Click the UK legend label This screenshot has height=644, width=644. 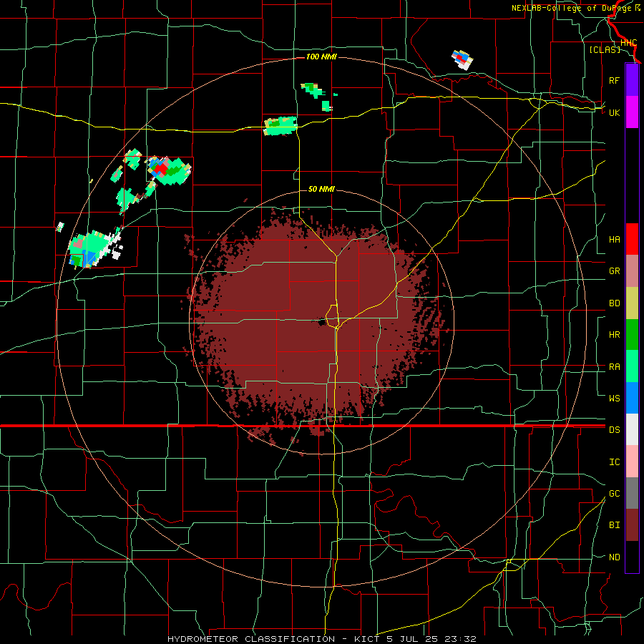pos(614,112)
